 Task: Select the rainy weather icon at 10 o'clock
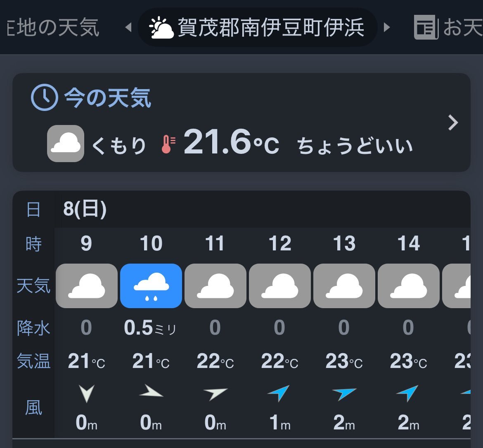pyautogui.click(x=151, y=286)
